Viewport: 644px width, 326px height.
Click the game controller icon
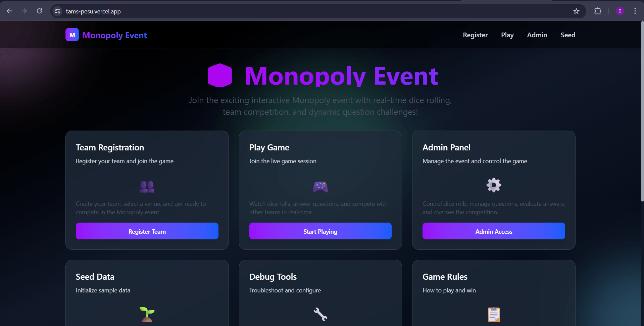point(320,187)
